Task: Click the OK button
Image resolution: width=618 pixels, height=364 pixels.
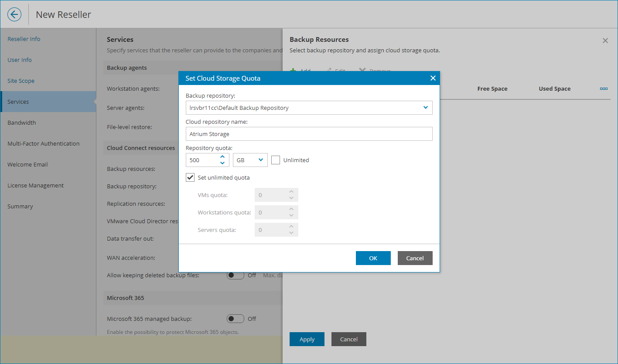Action: pos(373,258)
